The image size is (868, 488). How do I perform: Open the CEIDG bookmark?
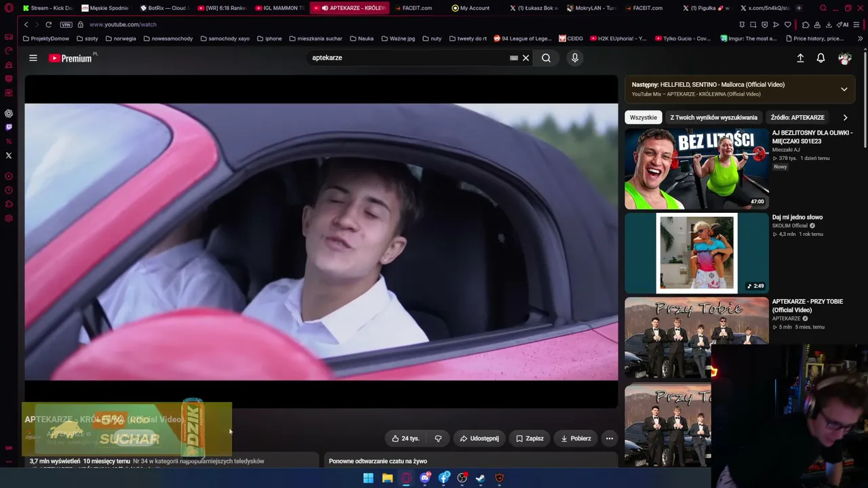(x=571, y=39)
